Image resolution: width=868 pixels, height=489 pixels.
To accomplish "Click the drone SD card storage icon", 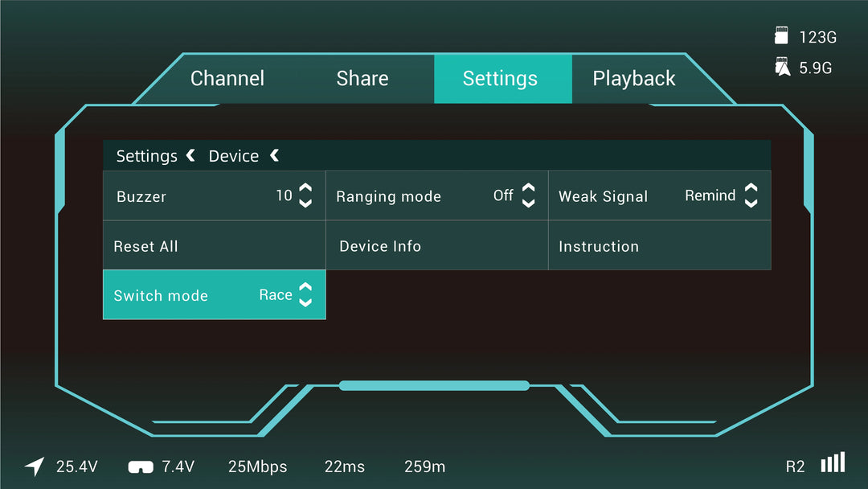I will [x=782, y=67].
